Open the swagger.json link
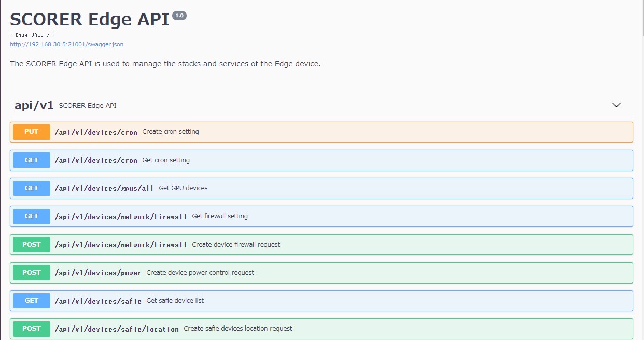 66,44
